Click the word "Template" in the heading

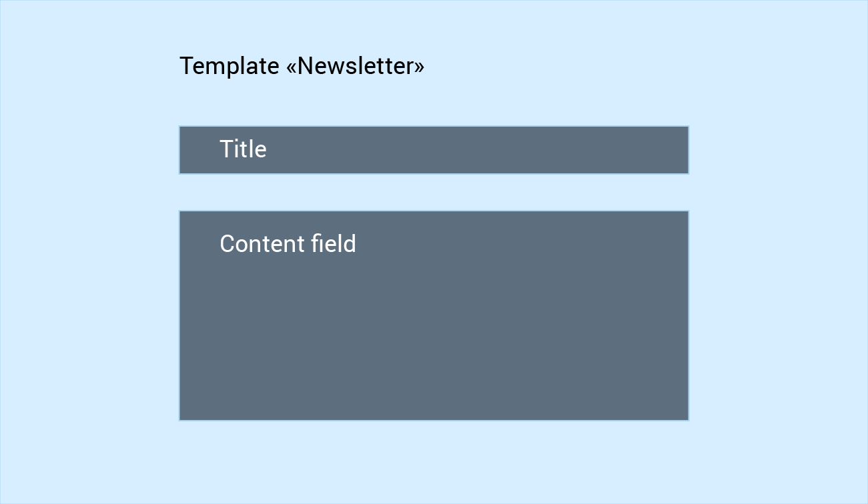click(230, 67)
